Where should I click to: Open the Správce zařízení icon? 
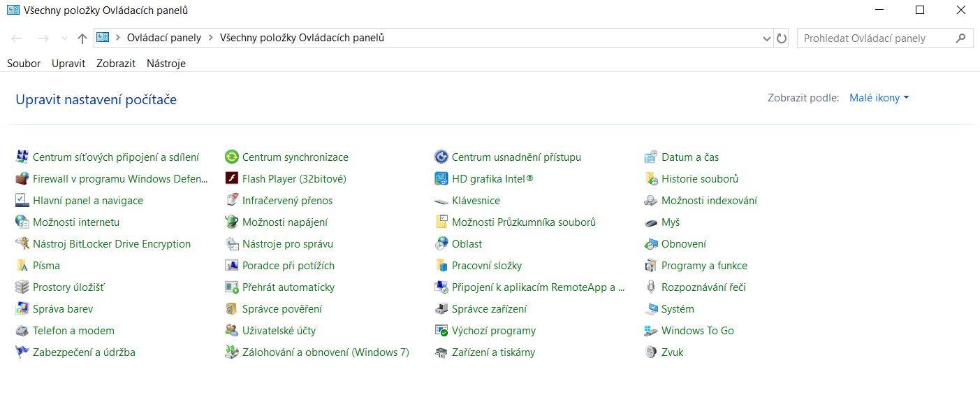pos(441,309)
